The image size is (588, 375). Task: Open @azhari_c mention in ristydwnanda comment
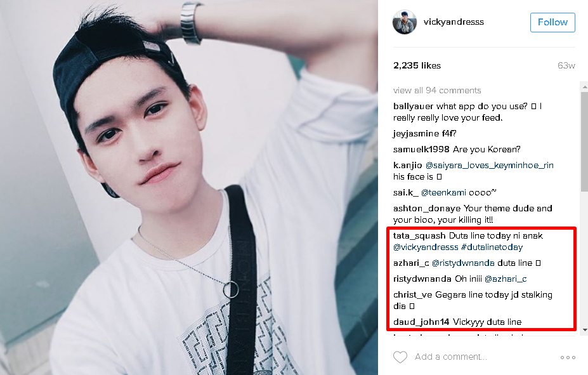506,279
